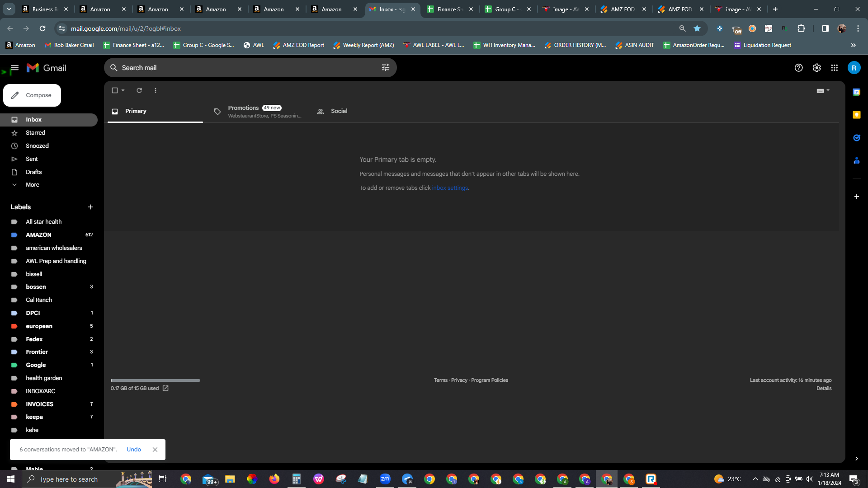Open Google apps grid icon
868x488 pixels.
click(835, 68)
